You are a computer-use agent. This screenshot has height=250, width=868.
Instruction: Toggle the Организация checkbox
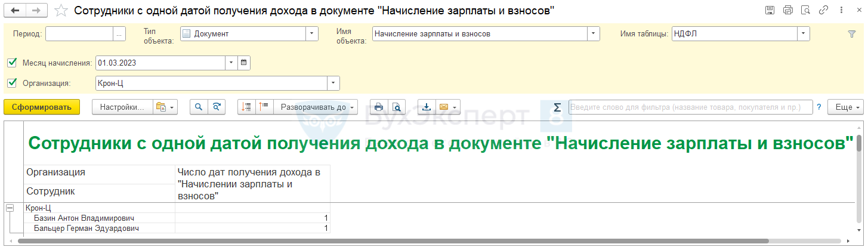(x=13, y=84)
